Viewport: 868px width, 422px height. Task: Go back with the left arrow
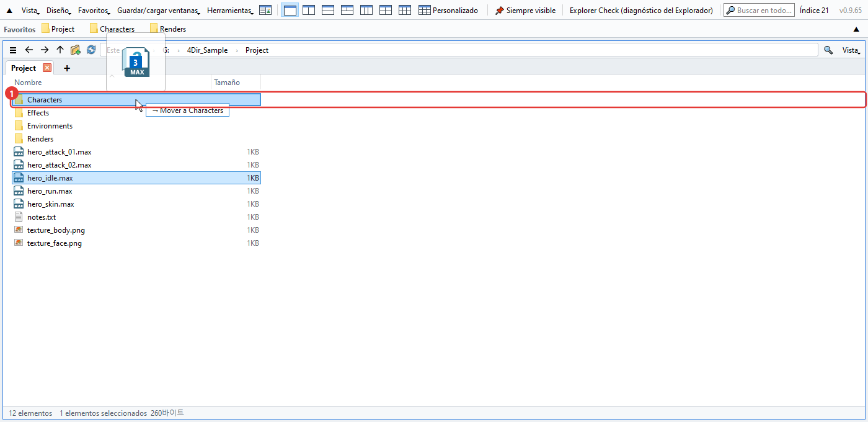pos(29,50)
